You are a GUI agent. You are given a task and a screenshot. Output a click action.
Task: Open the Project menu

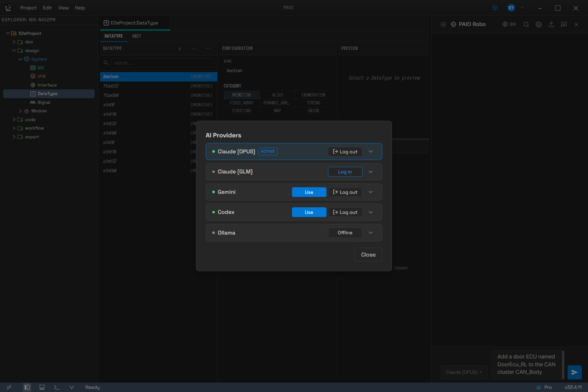(x=28, y=8)
